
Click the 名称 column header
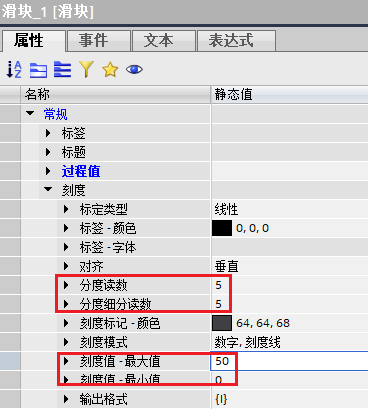(x=115, y=95)
